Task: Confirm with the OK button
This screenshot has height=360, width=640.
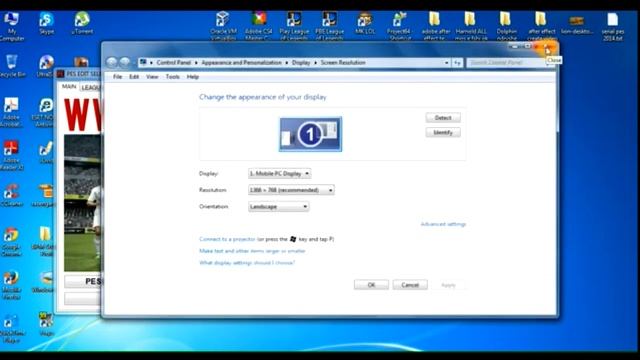Action: (371, 285)
